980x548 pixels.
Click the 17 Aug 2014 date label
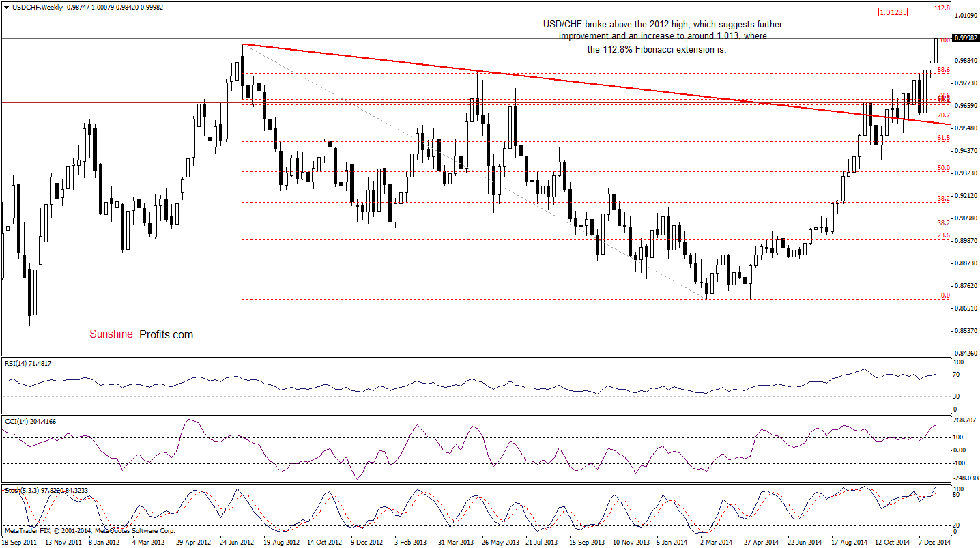848,542
